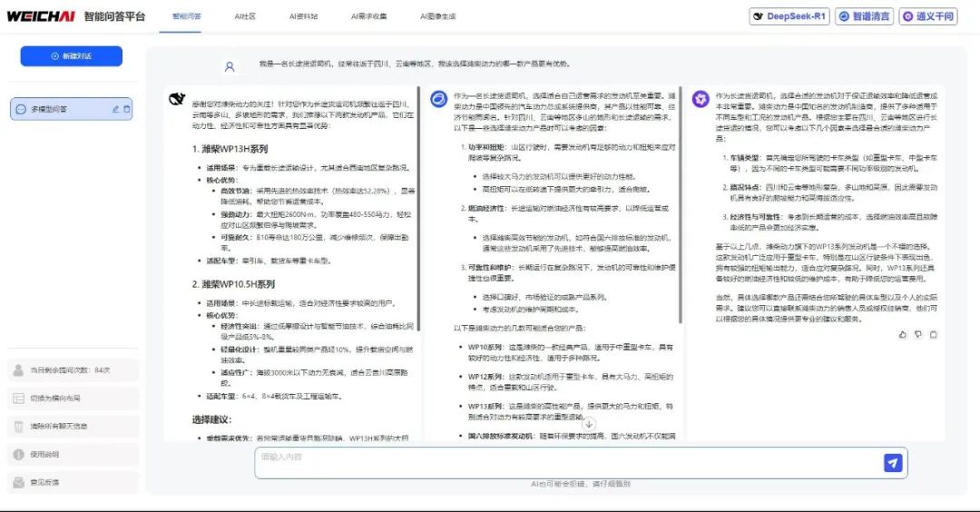Viewport: 980px width, 512px height.
Task: Rename 多模型问答 with the pencil icon
Action: [x=115, y=109]
